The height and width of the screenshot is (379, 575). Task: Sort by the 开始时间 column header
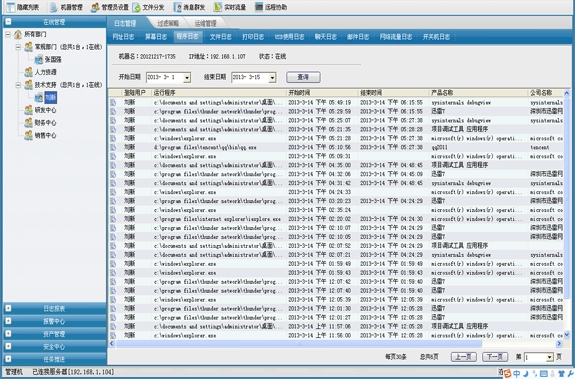point(322,93)
